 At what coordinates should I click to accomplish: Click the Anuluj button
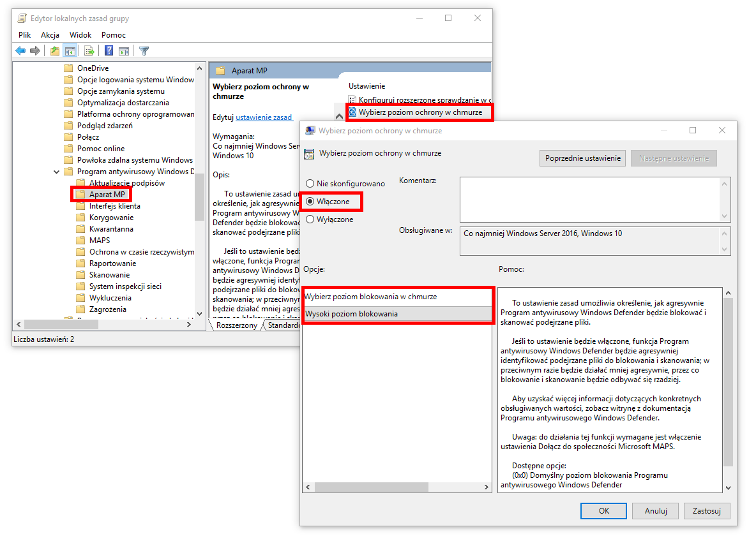pyautogui.click(x=656, y=510)
